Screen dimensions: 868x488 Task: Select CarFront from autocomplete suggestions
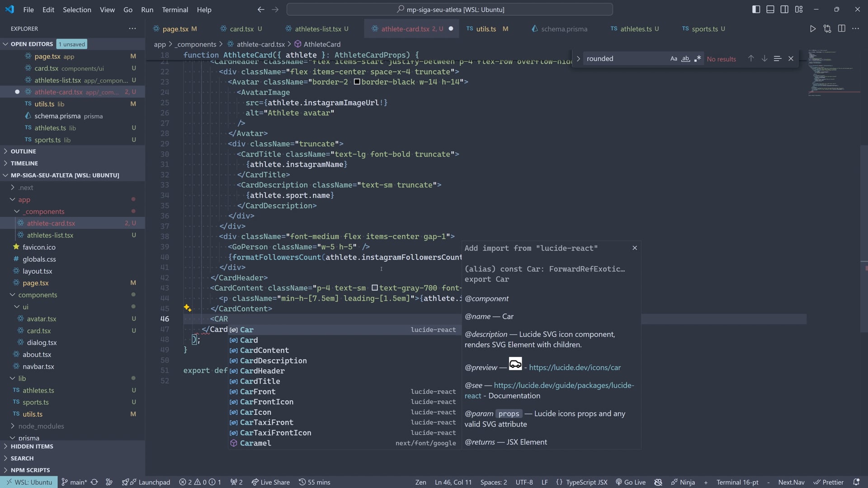[x=258, y=391]
